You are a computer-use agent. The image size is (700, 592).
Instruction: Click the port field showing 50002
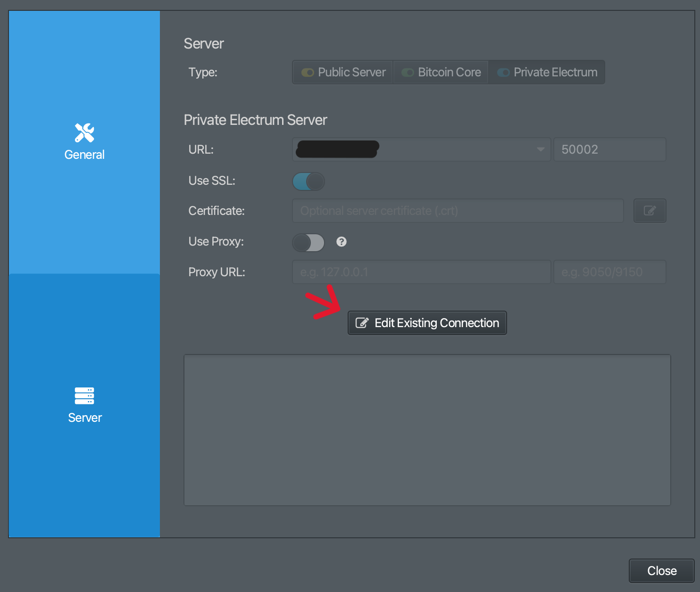click(x=609, y=149)
